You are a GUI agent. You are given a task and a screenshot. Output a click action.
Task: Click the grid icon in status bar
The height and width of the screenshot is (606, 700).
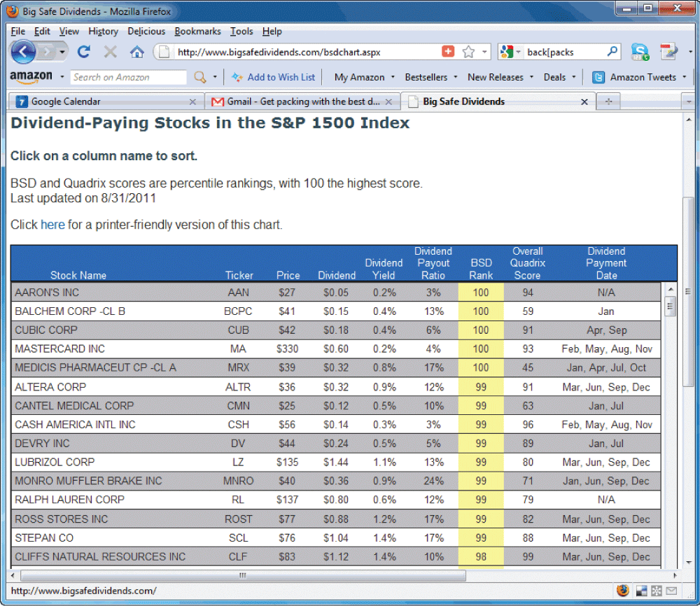(x=657, y=591)
